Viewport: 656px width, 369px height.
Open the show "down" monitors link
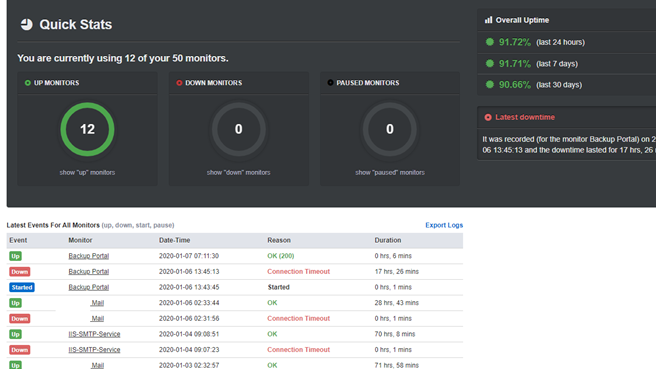point(238,172)
